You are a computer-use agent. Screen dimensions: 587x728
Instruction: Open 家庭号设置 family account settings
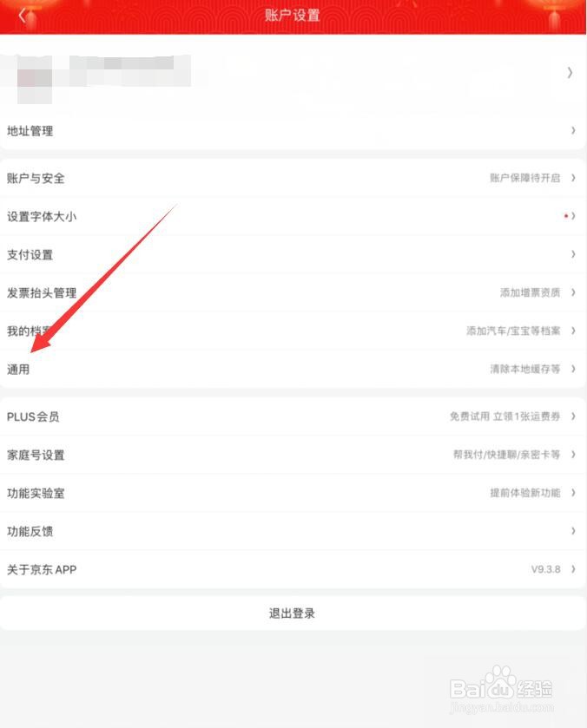pos(293,455)
